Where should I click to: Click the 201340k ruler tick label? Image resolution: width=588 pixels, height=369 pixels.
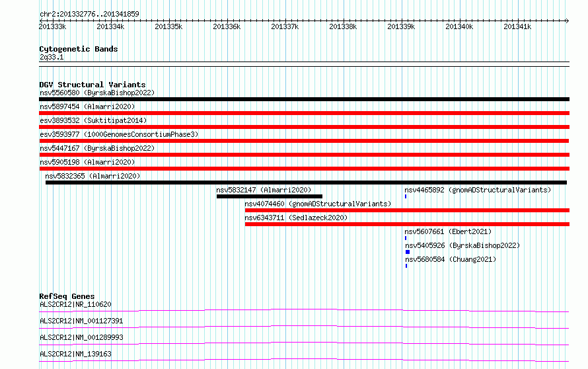pyautogui.click(x=459, y=26)
